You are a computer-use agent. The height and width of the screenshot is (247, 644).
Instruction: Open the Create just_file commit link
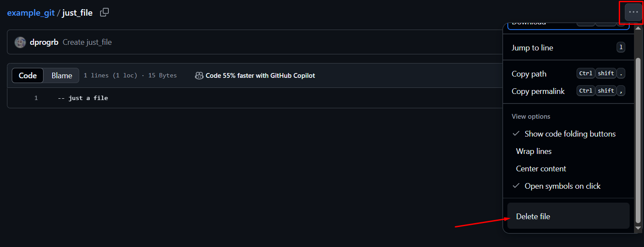pyautogui.click(x=87, y=42)
